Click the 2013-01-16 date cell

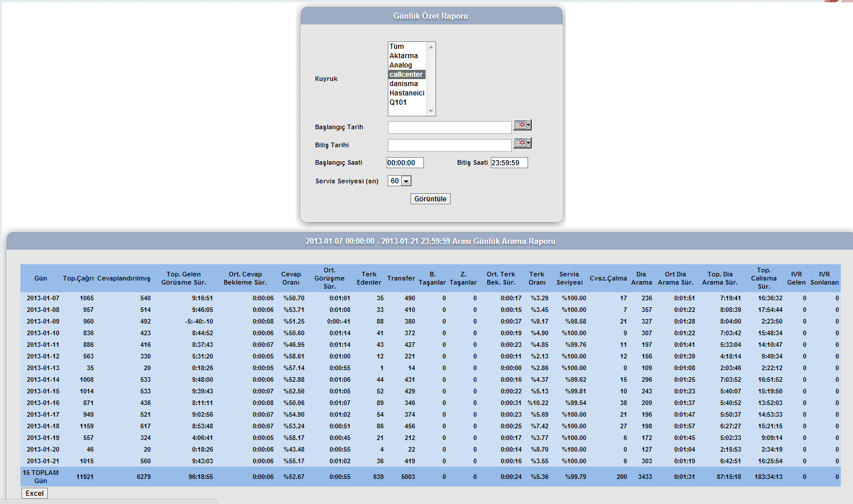(43, 403)
